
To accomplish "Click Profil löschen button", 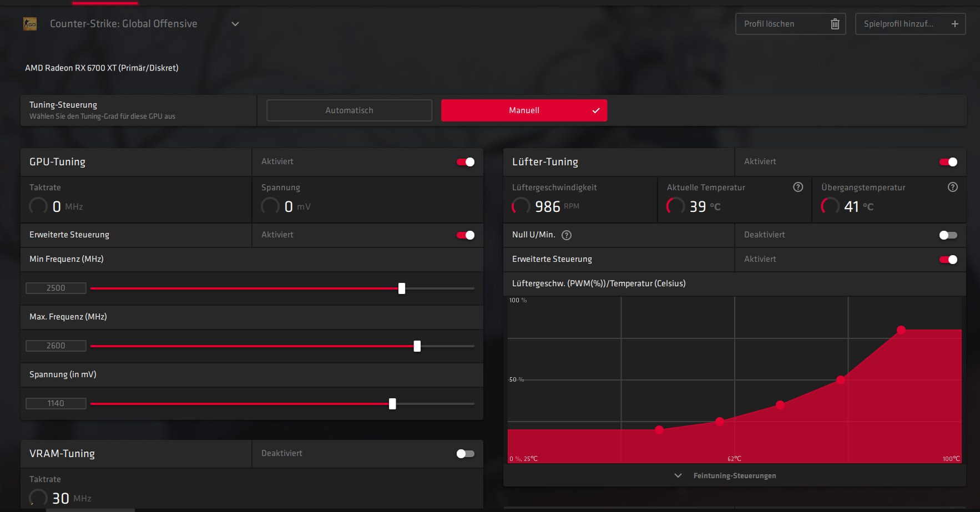I will click(791, 24).
